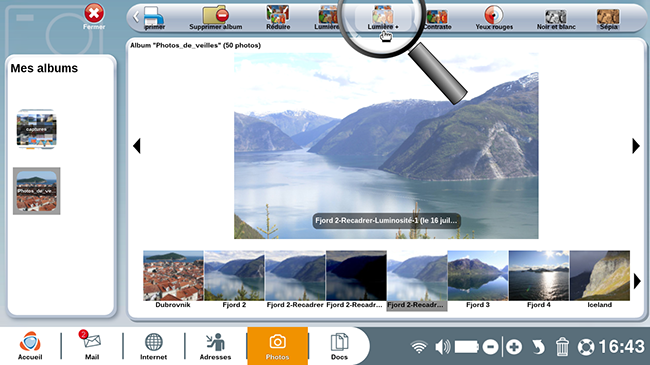Click the Lumière - darken icon
This screenshot has width=650, height=365.
(327, 15)
